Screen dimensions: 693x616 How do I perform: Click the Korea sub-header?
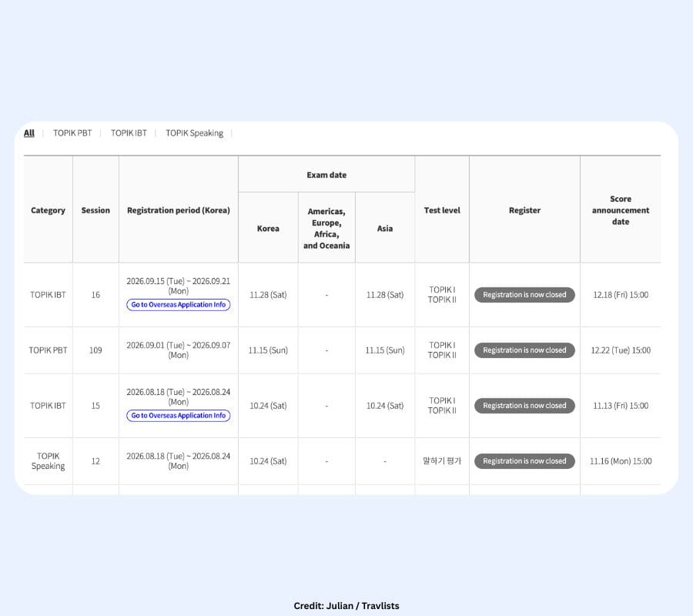point(268,229)
